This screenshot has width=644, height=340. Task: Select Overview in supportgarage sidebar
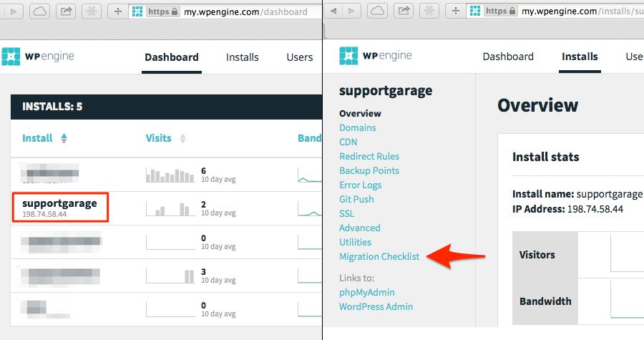[x=360, y=113]
